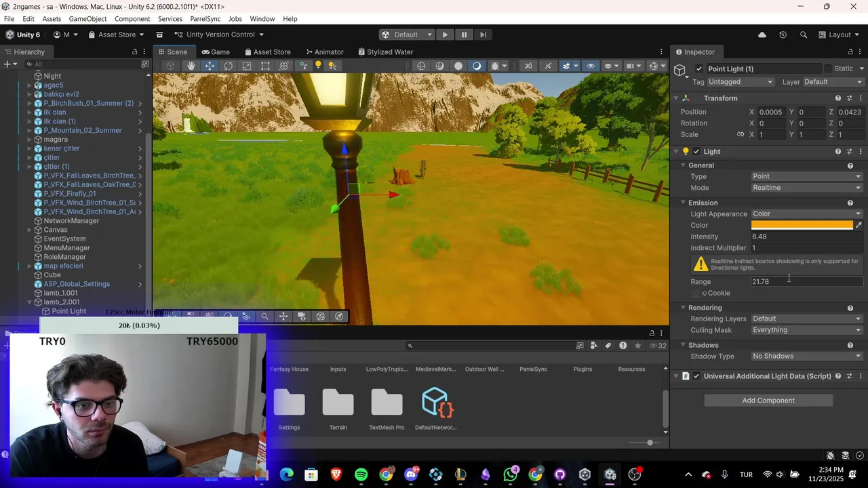Open the Window menu
The image size is (868, 488).
point(262,19)
